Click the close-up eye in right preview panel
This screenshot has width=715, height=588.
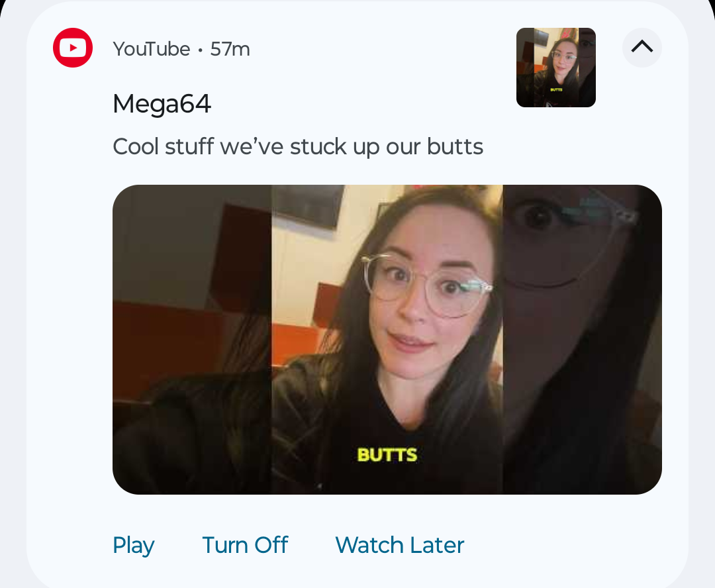tap(540, 217)
